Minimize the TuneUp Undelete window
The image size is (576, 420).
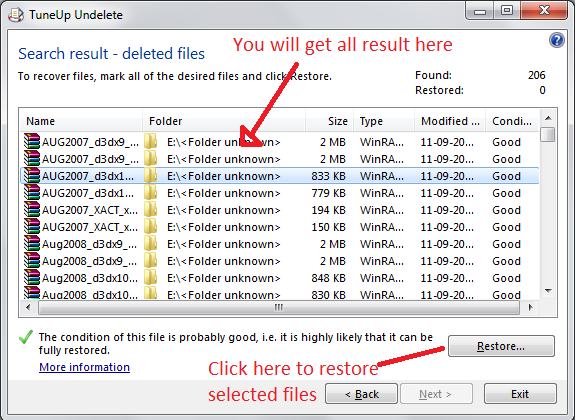pyautogui.click(x=480, y=11)
